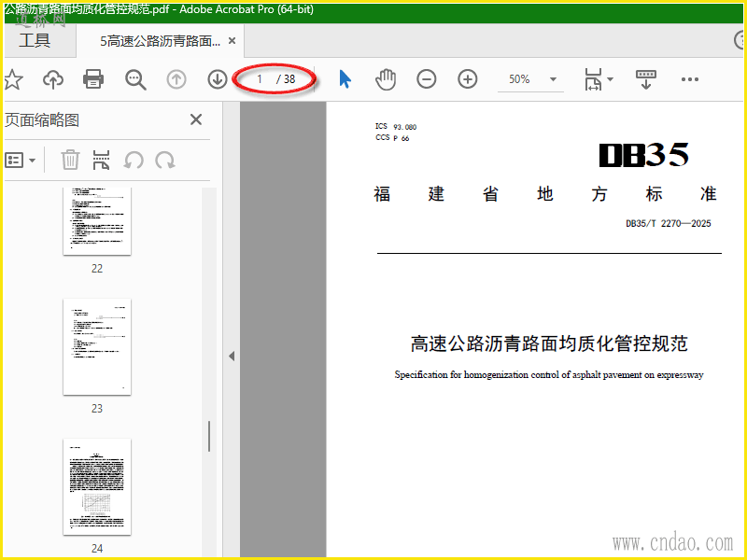Select the arrow selection tool
The height and width of the screenshot is (560, 747).
tap(345, 79)
